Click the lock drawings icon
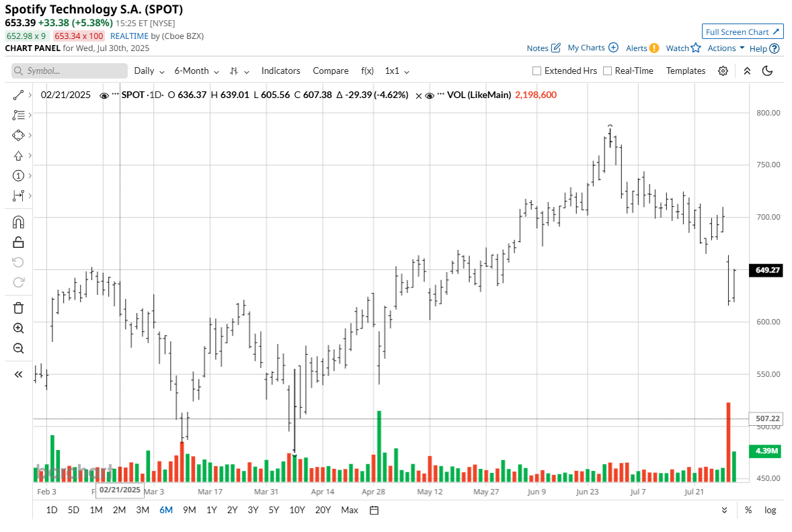The height and width of the screenshot is (532, 792). (18, 242)
